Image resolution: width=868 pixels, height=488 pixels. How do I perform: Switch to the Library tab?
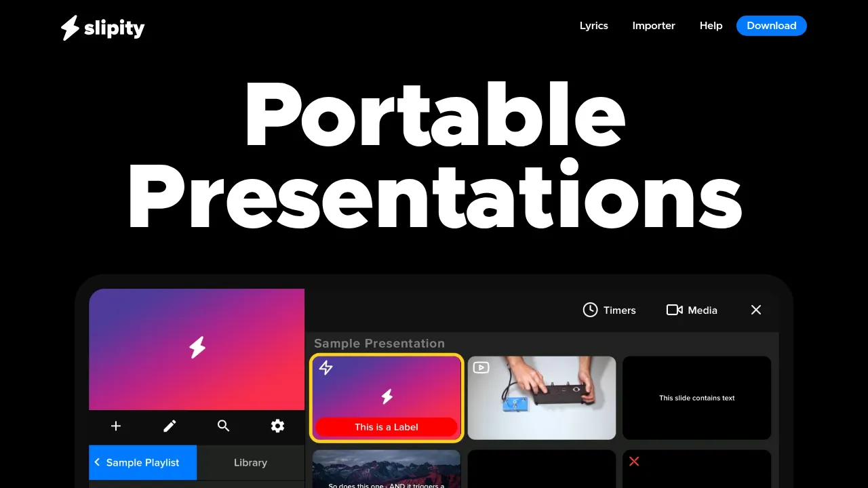pos(250,462)
